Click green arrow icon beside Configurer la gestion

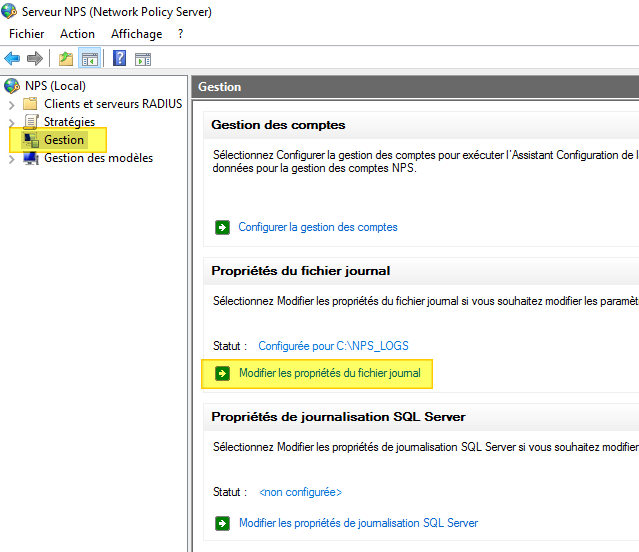coord(222,227)
